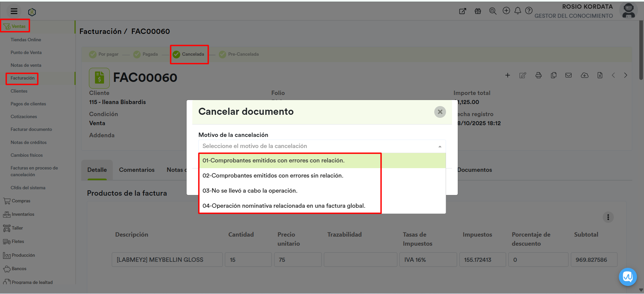Image resolution: width=644 pixels, height=294 pixels.
Task: Switch to the Comentarios tab
Action: [x=137, y=170]
